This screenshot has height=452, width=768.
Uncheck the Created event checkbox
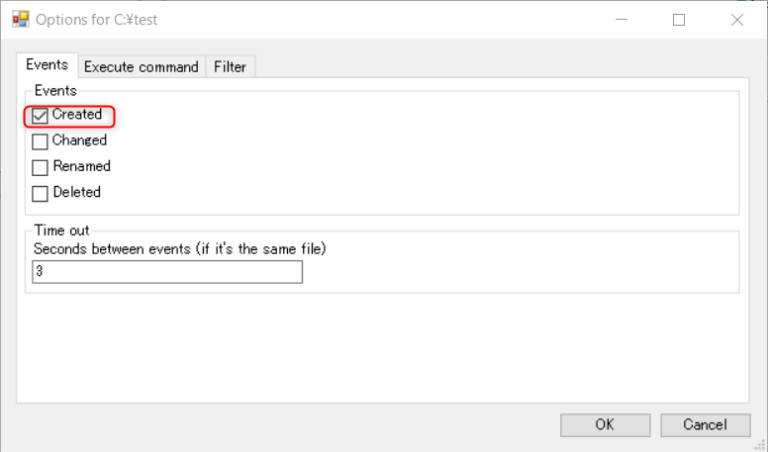(x=40, y=115)
